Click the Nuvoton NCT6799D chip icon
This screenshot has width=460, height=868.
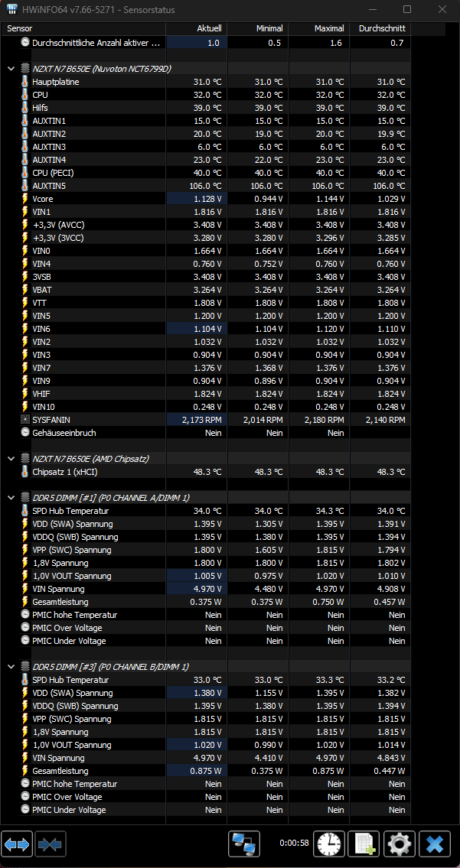click(25, 69)
